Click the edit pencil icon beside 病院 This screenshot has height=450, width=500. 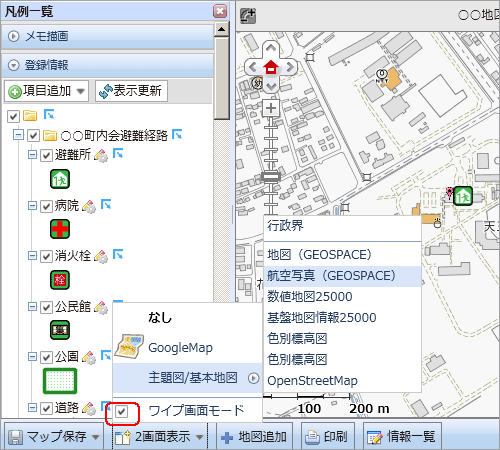[x=89, y=206]
